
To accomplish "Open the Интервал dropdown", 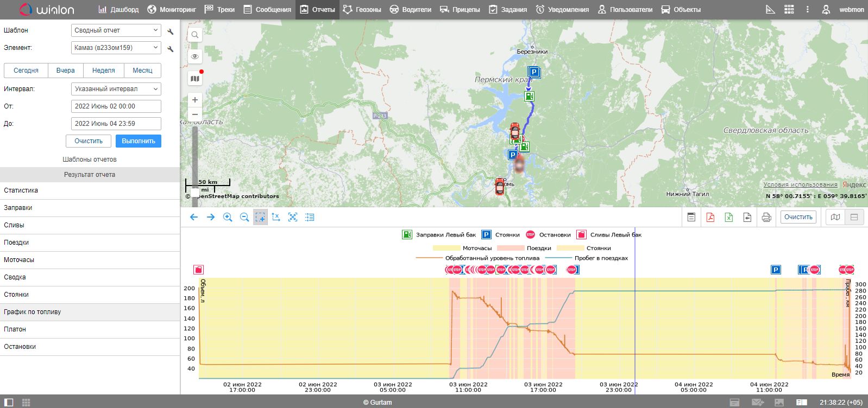I will pos(116,89).
